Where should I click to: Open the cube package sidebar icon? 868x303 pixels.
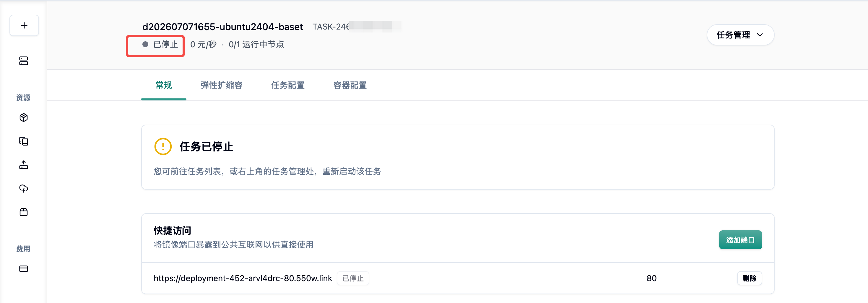point(24,118)
